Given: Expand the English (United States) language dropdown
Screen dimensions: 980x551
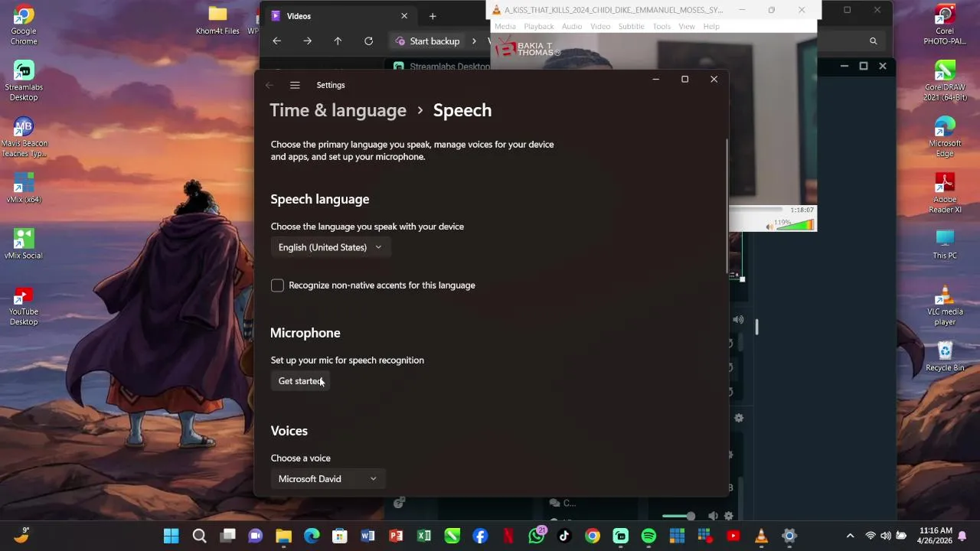Looking at the screenshot, I should 330,247.
